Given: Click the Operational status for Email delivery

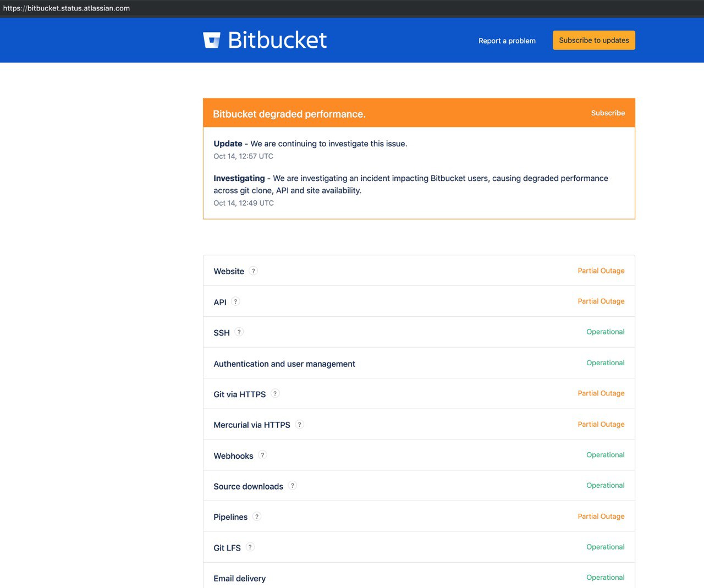Looking at the screenshot, I should point(606,578).
